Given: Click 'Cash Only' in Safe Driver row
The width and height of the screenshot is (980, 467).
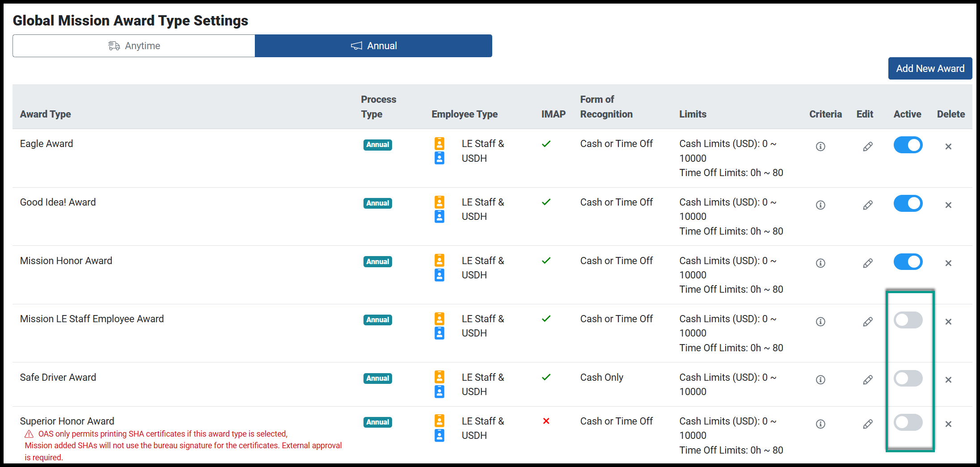Looking at the screenshot, I should pos(602,377).
